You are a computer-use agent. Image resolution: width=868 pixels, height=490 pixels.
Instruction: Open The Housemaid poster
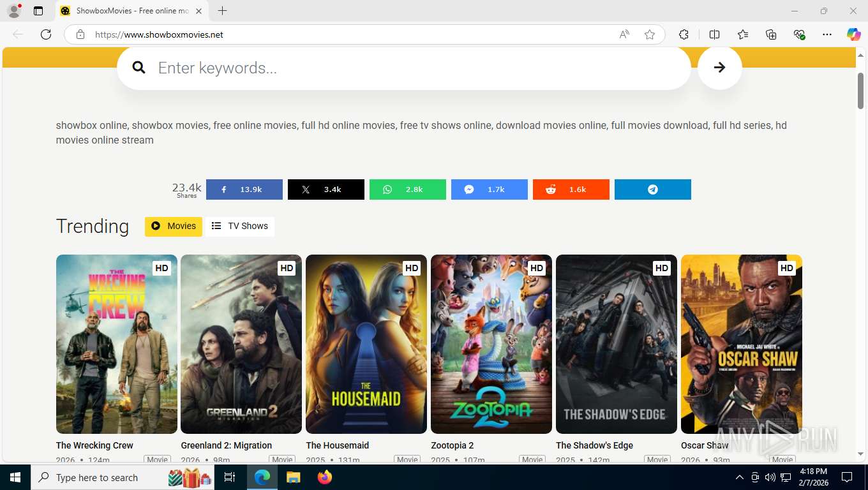pyautogui.click(x=366, y=345)
